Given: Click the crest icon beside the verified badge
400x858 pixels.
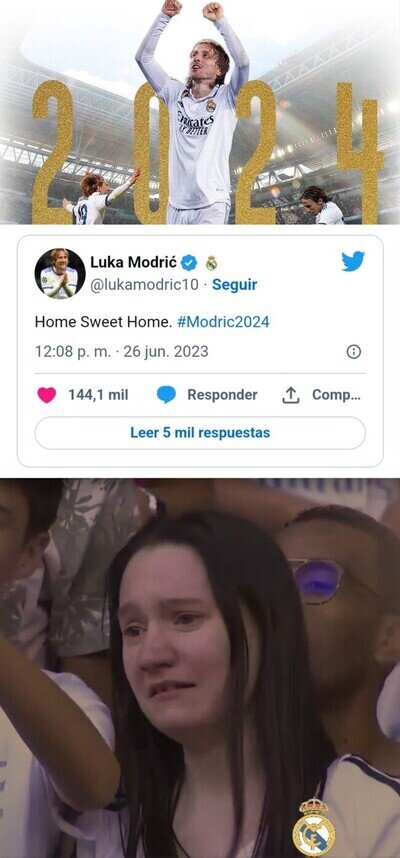Looking at the screenshot, I should point(211,263).
